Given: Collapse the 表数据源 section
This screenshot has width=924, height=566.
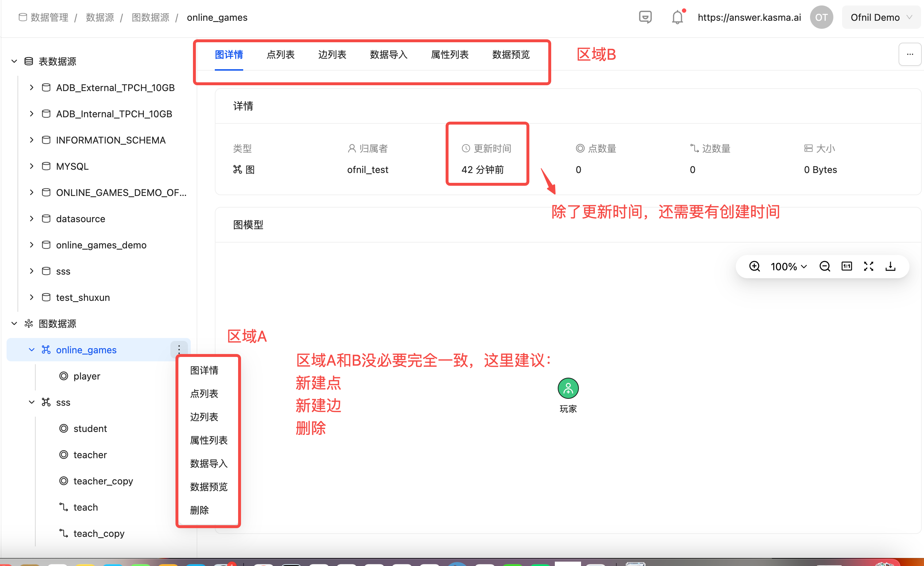Looking at the screenshot, I should pyautogui.click(x=14, y=61).
